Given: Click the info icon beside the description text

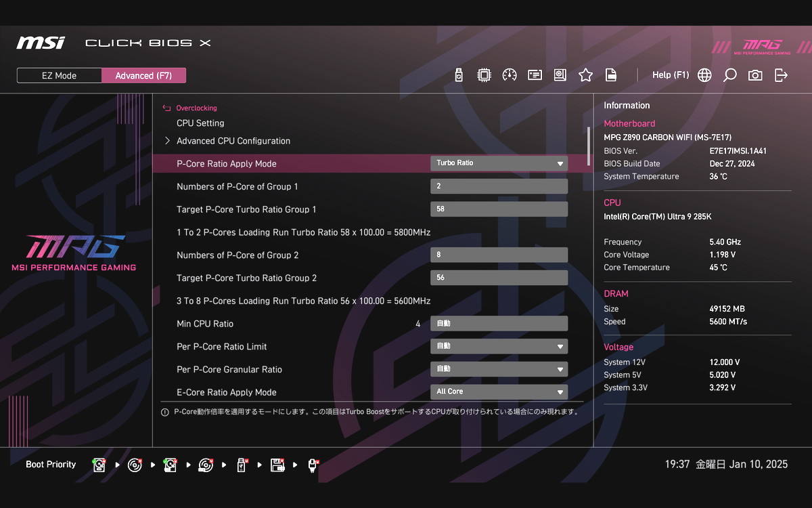Looking at the screenshot, I should click(x=165, y=412).
